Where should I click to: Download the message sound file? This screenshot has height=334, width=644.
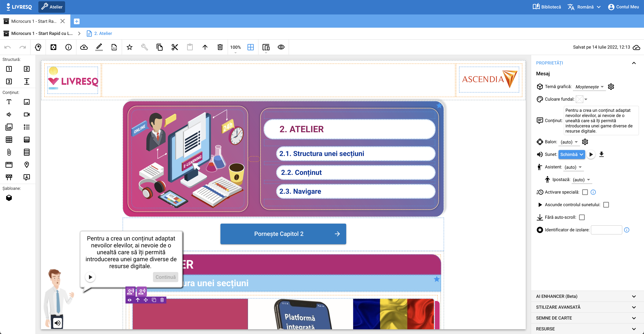(x=602, y=154)
